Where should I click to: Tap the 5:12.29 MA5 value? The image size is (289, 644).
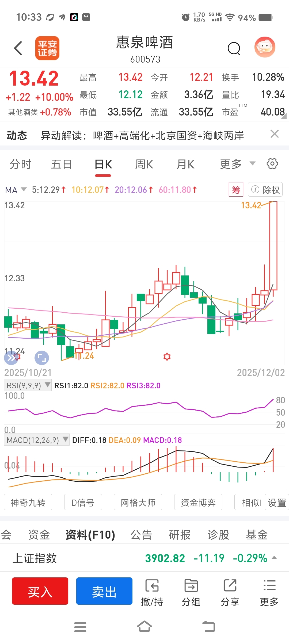click(49, 190)
